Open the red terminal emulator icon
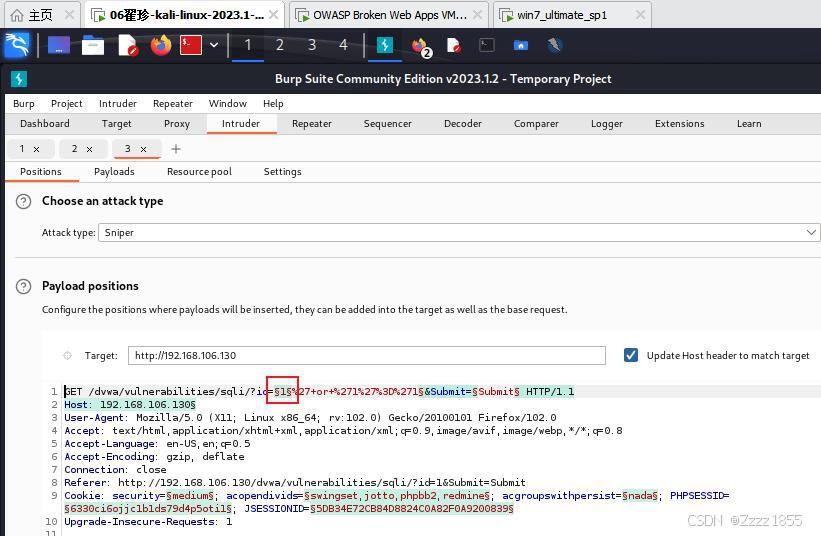This screenshot has width=821, height=536. [x=191, y=46]
